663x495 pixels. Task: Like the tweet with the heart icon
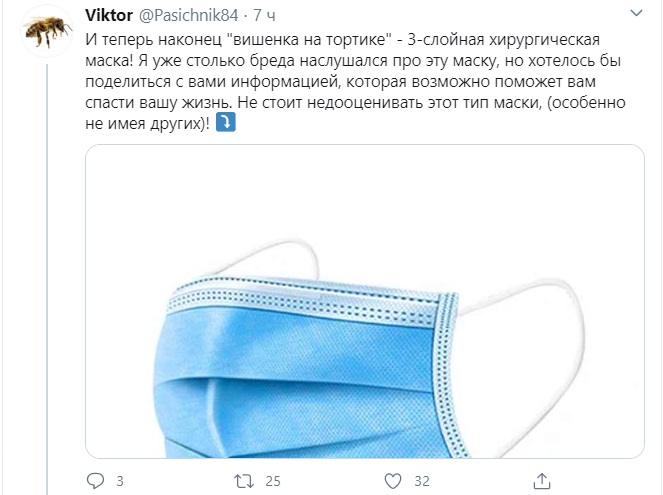click(x=393, y=481)
